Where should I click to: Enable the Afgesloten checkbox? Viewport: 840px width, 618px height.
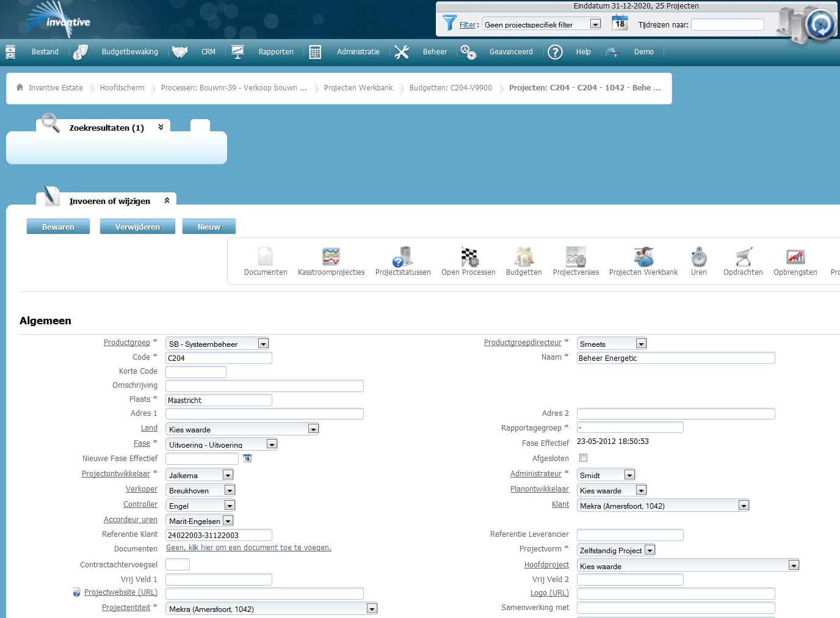pyautogui.click(x=583, y=457)
